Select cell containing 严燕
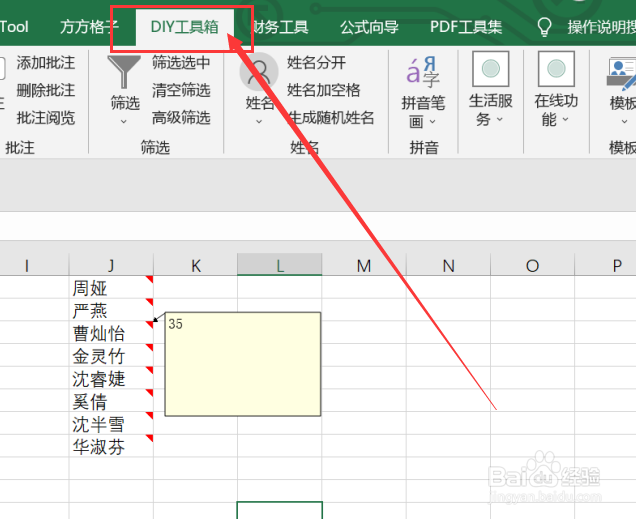Screen dimensions: 636x519 coord(111,311)
